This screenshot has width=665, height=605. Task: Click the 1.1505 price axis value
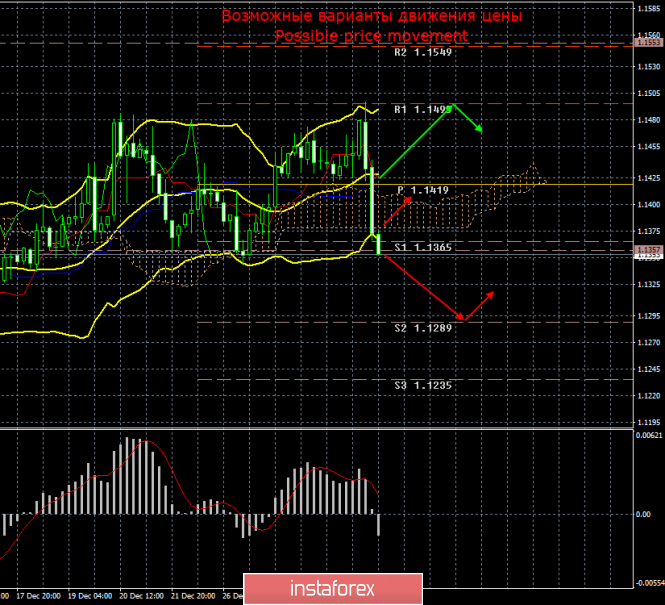point(649,94)
